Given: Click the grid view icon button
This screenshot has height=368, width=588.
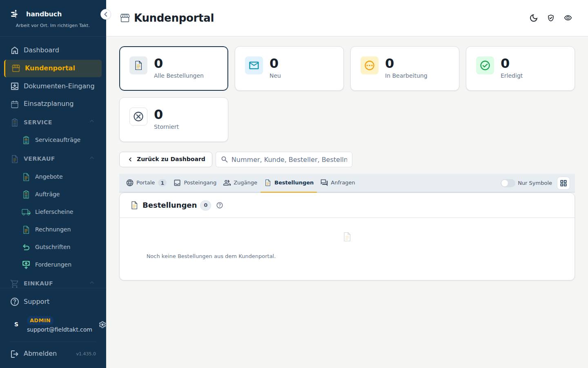Looking at the screenshot, I should click(563, 183).
